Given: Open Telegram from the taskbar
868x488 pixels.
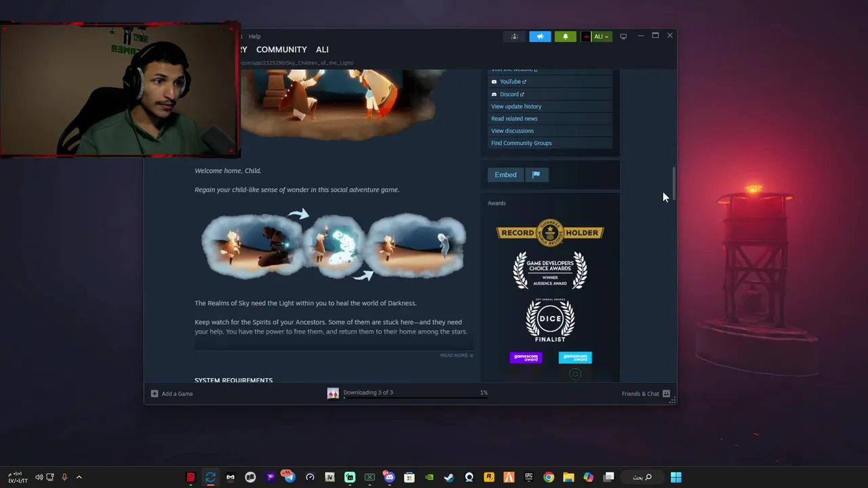Looking at the screenshot, I should [290, 477].
